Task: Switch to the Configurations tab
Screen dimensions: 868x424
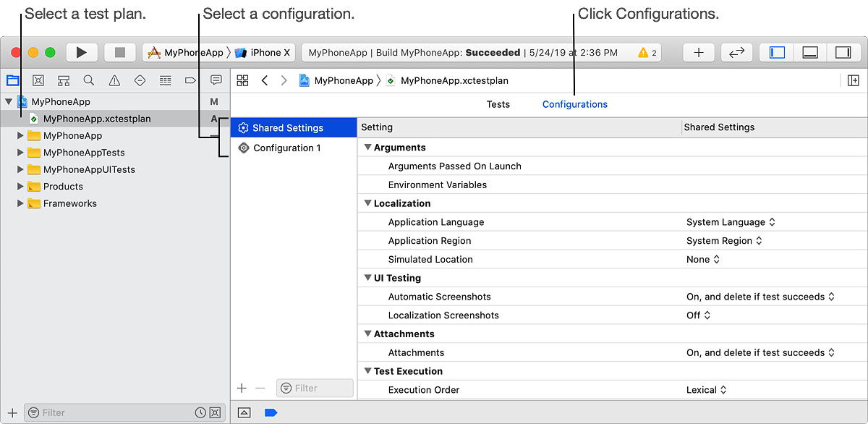Action: (x=575, y=104)
